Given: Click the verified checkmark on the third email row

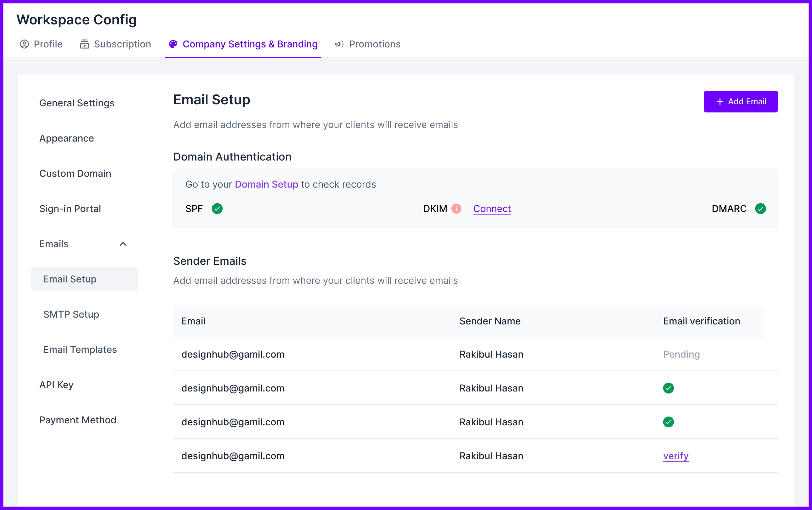Looking at the screenshot, I should [x=668, y=422].
